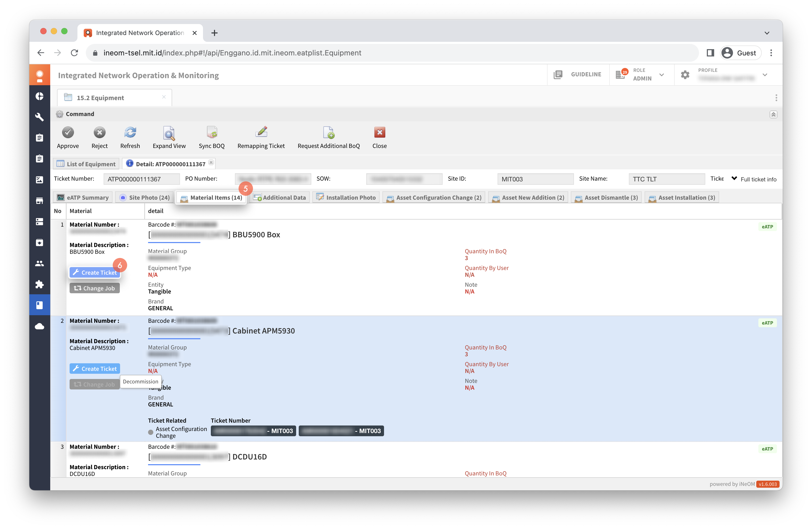
Task: Open the iNeOM home logo in sidebar
Action: click(x=40, y=75)
